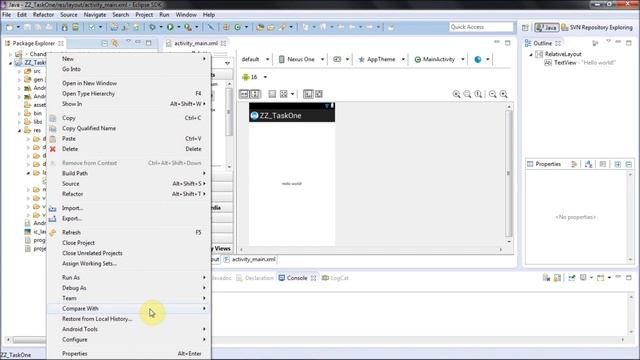640x360 pixels.
Task: Switch to the Console tab
Action: [x=297, y=278]
